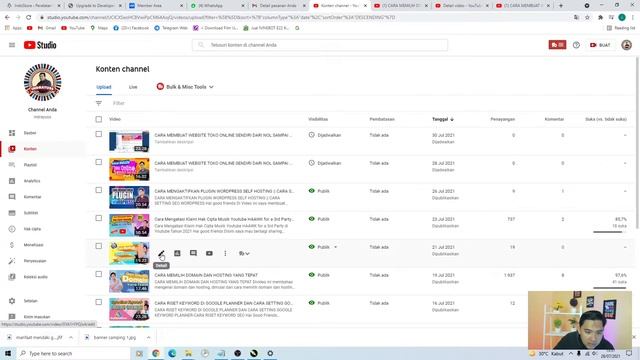The height and width of the screenshot is (360, 640).
Task: Open title of Domain dan Hosting video
Action: click(x=206, y=275)
